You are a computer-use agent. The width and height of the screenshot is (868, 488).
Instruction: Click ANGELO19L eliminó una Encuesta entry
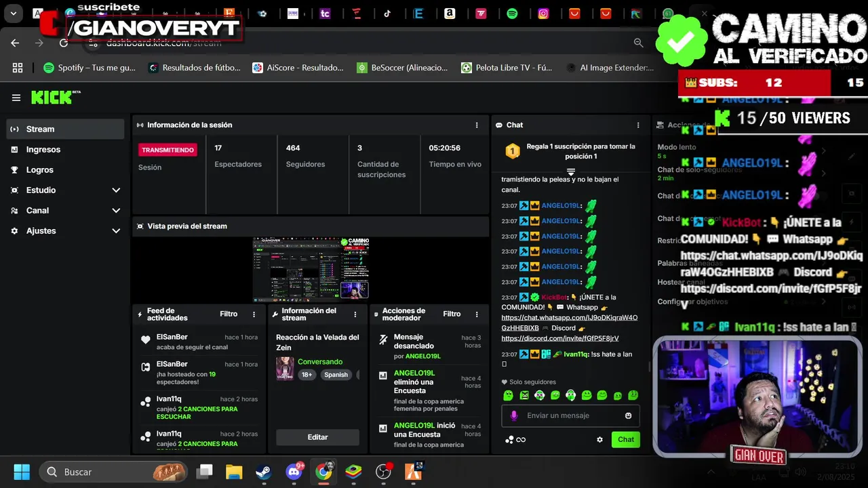coord(429,390)
